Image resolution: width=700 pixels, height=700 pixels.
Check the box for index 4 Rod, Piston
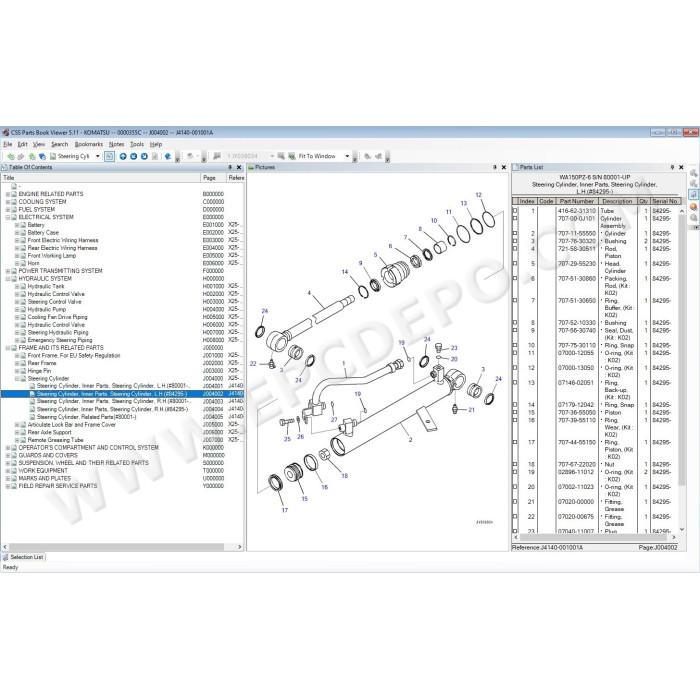pos(515,249)
